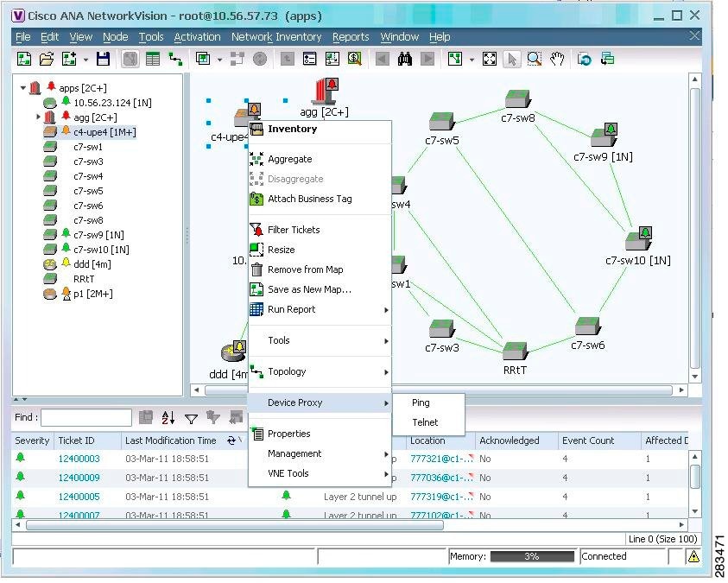
Task: Click the Fit in window toolbar icon
Action: [x=491, y=58]
